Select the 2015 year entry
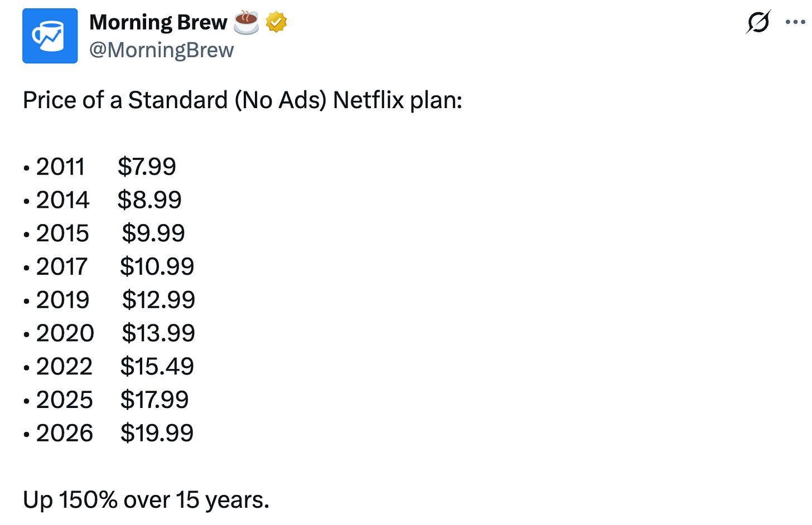Image resolution: width=812 pixels, height=525 pixels. click(62, 233)
